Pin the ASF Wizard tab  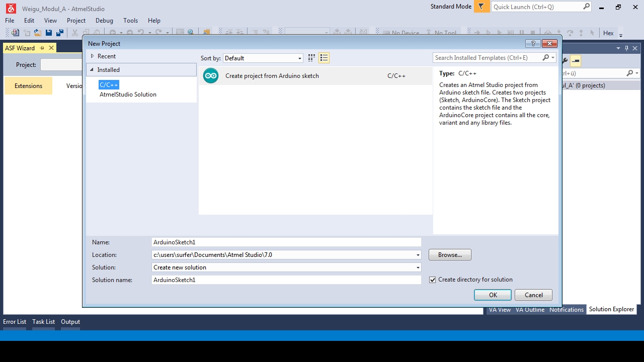(x=42, y=48)
